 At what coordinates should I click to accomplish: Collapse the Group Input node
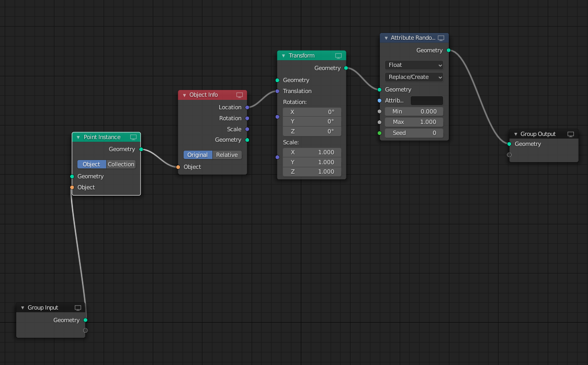(x=22, y=307)
